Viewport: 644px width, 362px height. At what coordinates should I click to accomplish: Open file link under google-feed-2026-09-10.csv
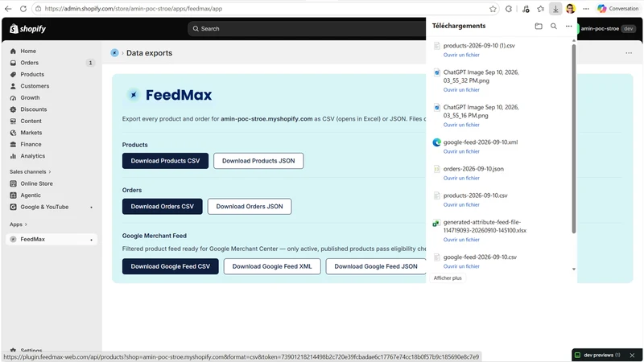click(x=461, y=266)
